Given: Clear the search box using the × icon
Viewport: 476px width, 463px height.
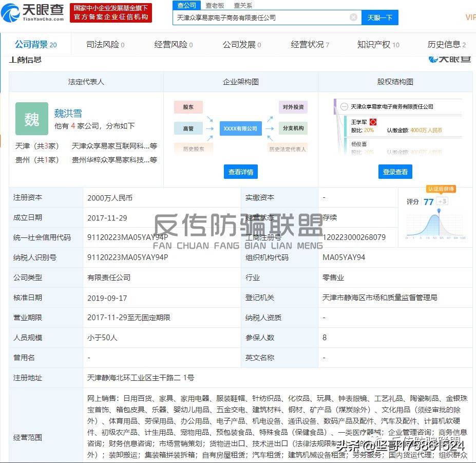Looking at the screenshot, I should click(353, 17).
